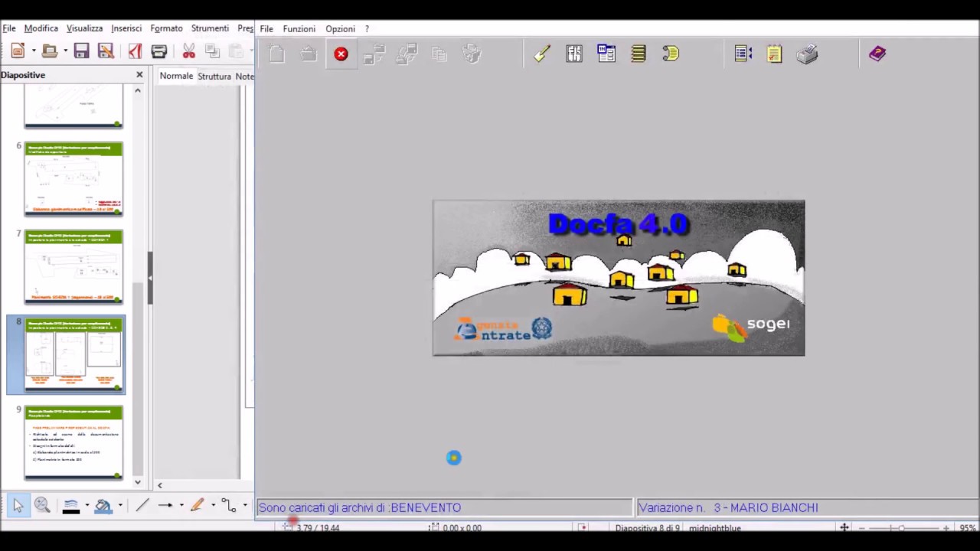Switch to the Struttura view tab
980x551 pixels.
coord(214,77)
